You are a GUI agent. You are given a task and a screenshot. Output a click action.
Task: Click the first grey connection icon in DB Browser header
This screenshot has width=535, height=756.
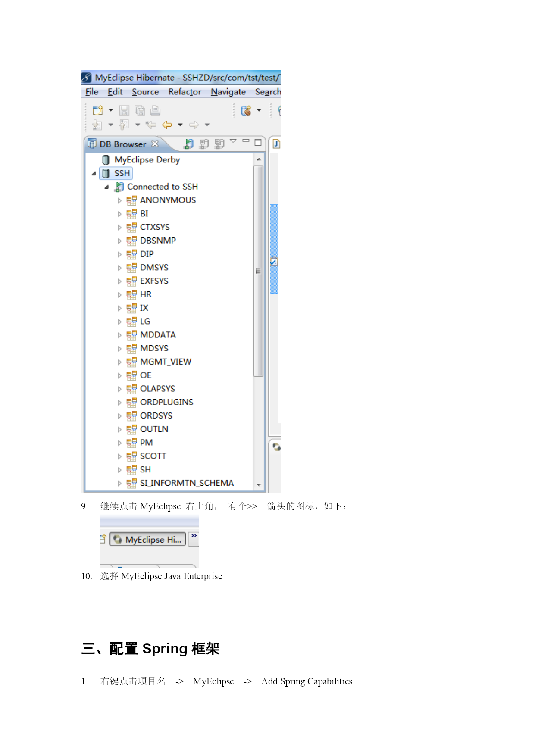(x=204, y=144)
